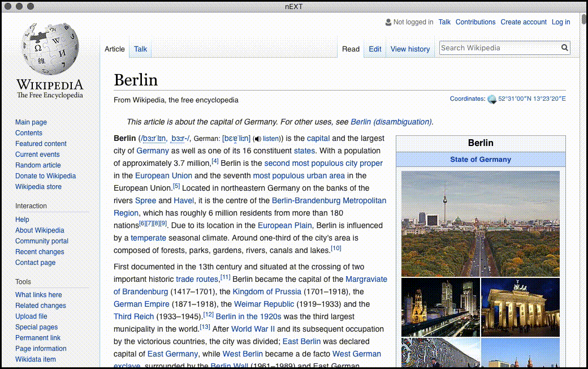Open the World War II link
This screenshot has width=588, height=369.
[x=253, y=329]
